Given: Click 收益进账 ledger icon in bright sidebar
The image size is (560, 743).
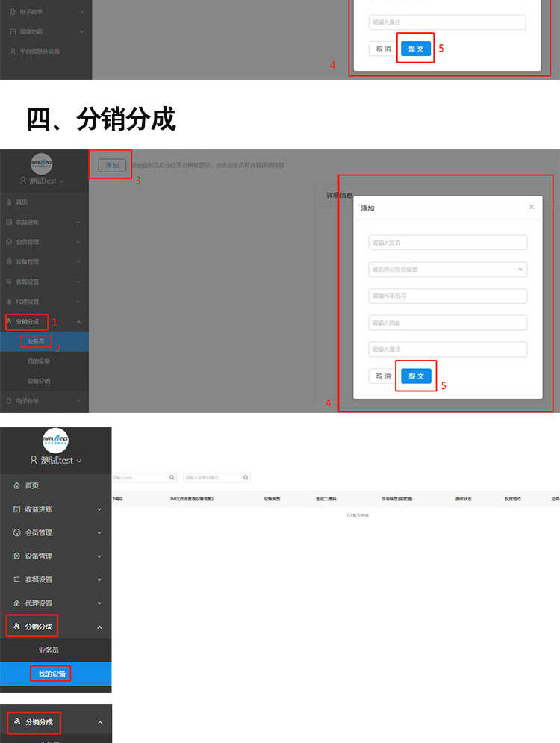Looking at the screenshot, I should (16, 509).
